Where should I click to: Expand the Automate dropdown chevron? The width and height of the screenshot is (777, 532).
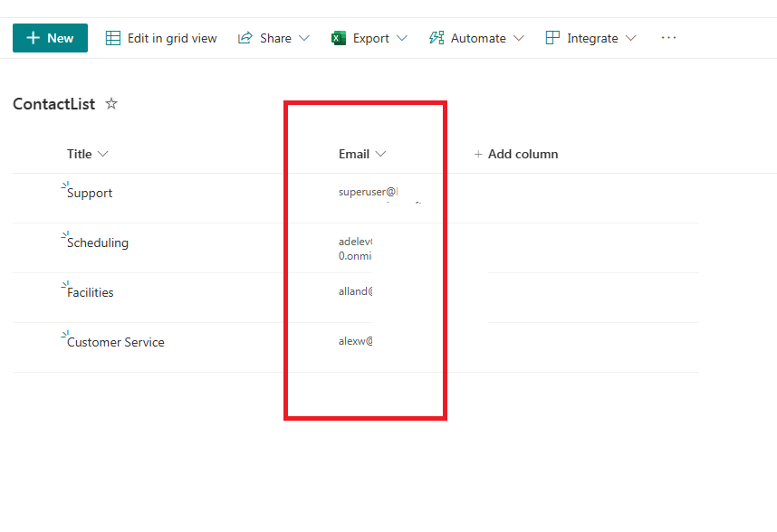[x=519, y=38]
